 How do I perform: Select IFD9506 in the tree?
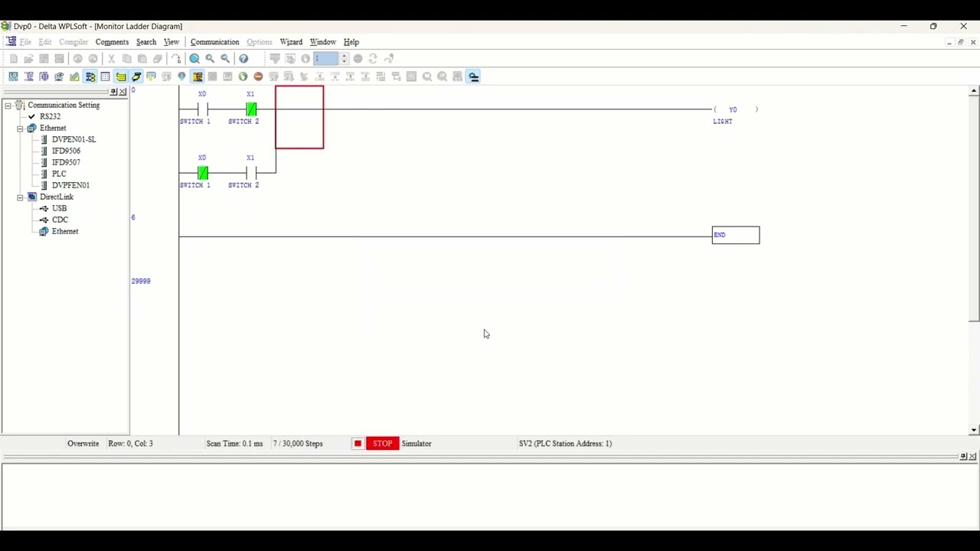click(66, 152)
